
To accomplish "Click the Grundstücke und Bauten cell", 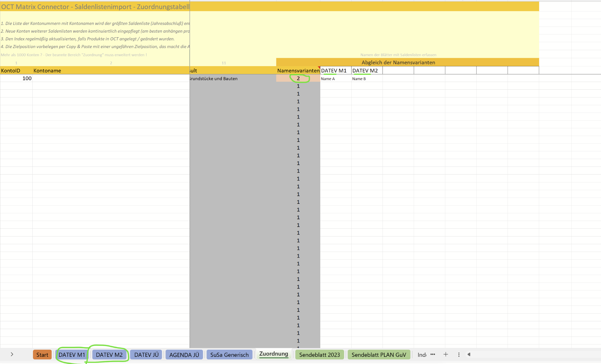I will coord(233,79).
